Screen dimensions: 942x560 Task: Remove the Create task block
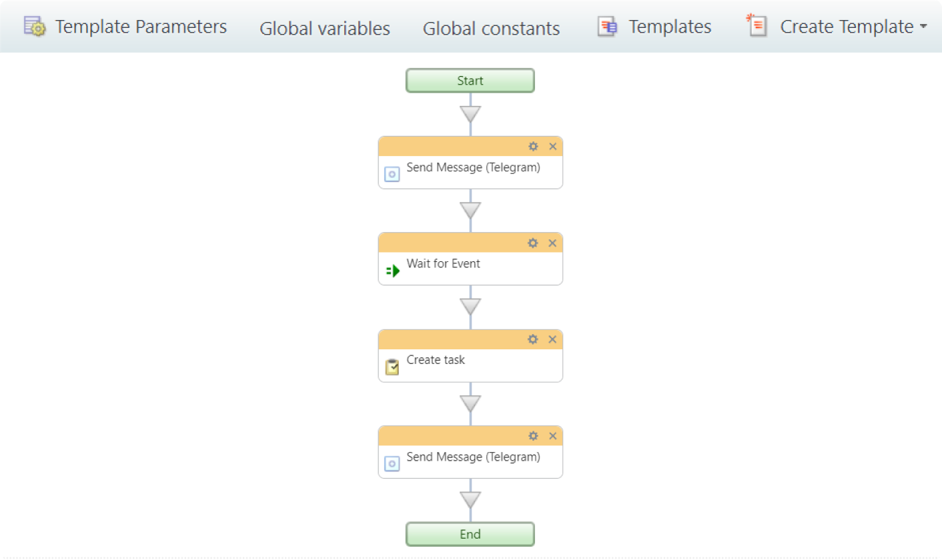(x=552, y=339)
